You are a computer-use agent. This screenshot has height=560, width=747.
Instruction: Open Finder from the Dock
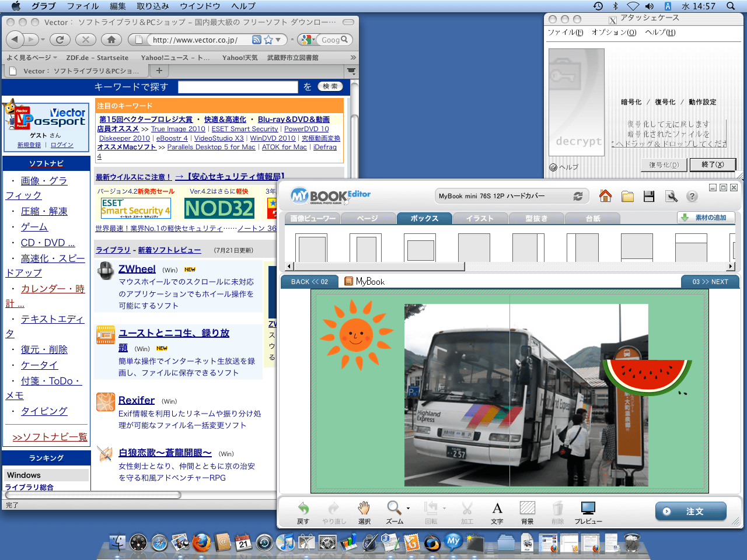pyautogui.click(x=117, y=542)
